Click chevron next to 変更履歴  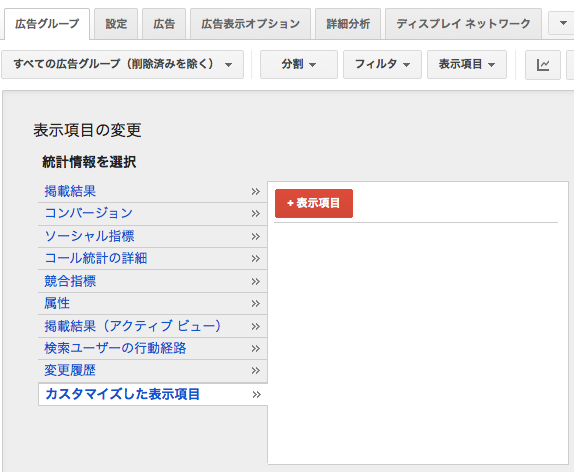(256, 371)
